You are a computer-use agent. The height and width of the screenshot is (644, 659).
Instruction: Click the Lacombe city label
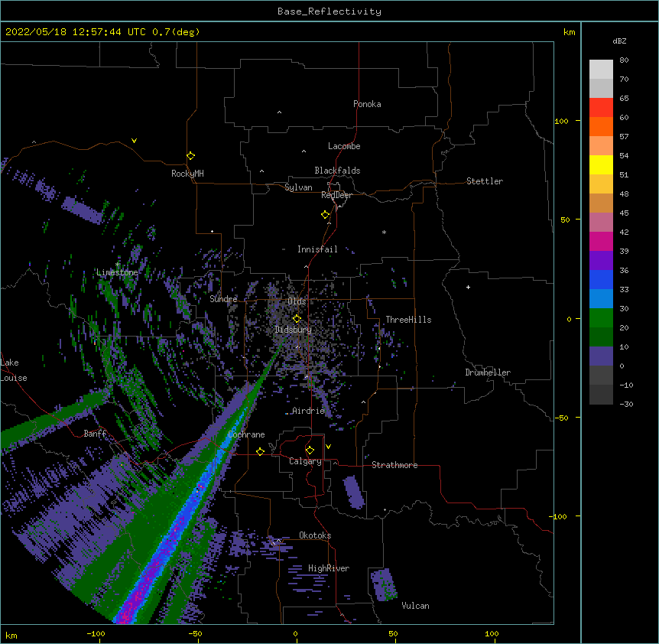click(344, 146)
